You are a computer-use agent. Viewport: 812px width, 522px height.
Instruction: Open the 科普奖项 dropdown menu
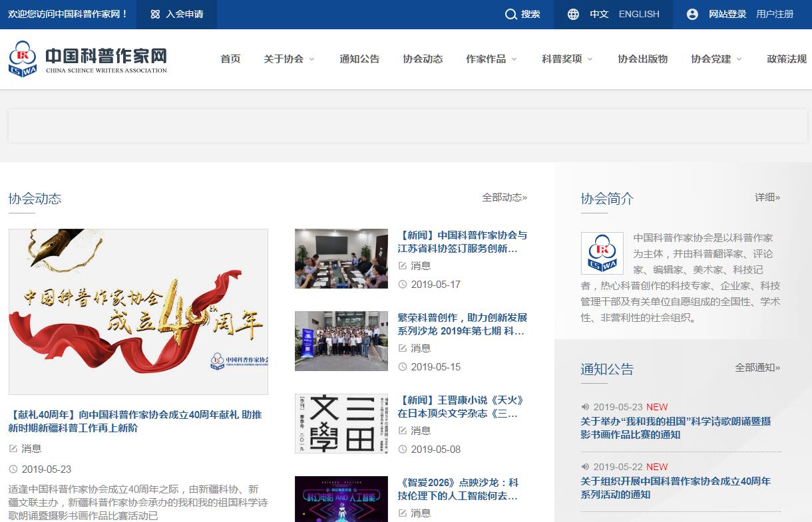coord(567,59)
